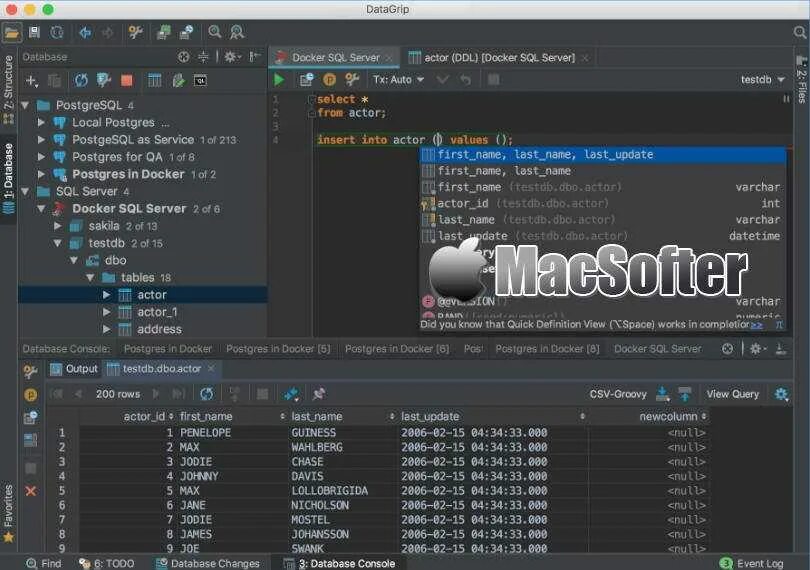Viewport: 810px width, 570px height.
Task: Run the query with green execute button
Action: coord(279,80)
